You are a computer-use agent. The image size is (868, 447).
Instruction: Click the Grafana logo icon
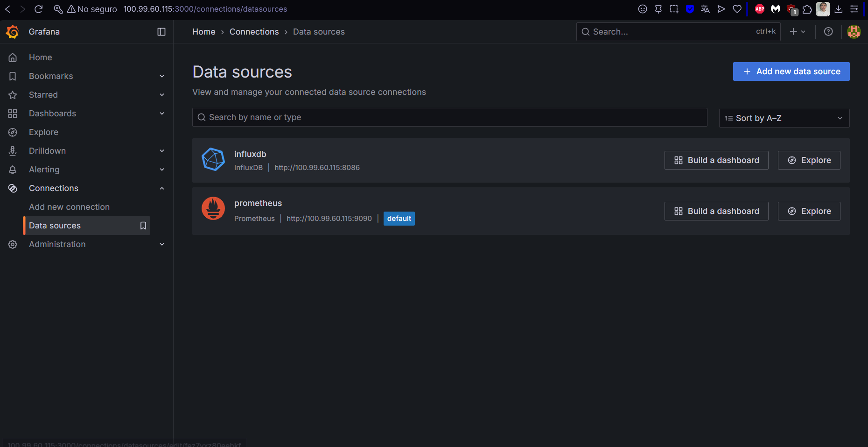click(x=13, y=32)
